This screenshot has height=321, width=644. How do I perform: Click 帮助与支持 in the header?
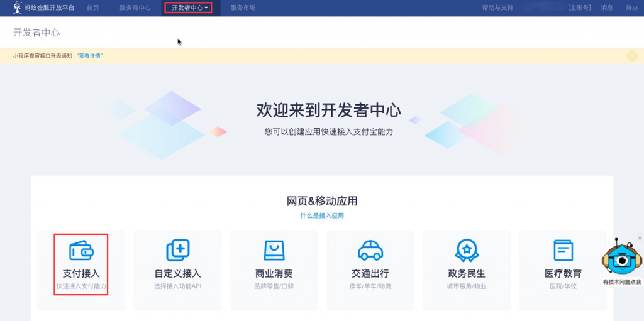497,8
